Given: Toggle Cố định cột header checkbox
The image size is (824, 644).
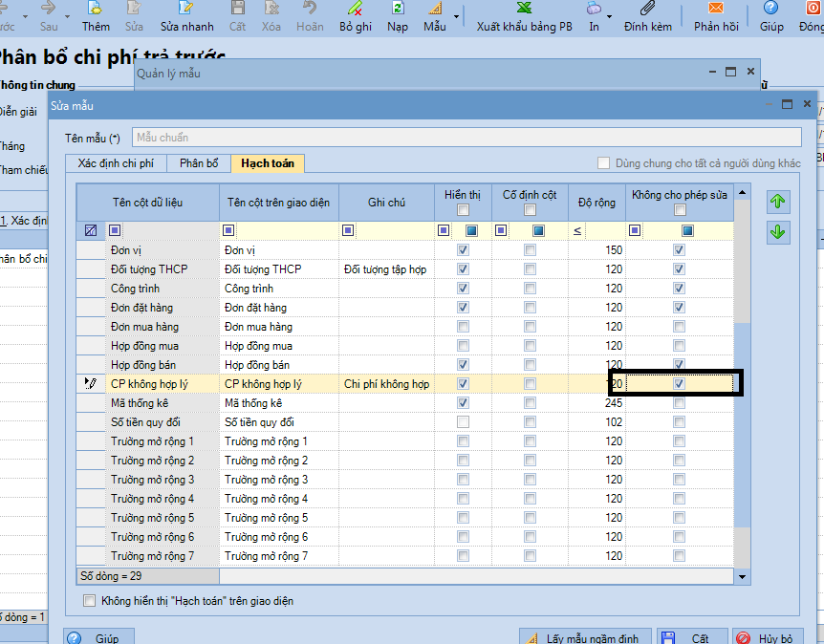Looking at the screenshot, I should (x=530, y=210).
